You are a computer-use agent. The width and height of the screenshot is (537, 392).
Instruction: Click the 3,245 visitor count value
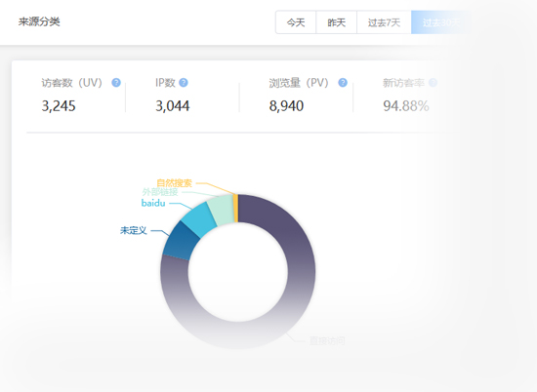59,106
